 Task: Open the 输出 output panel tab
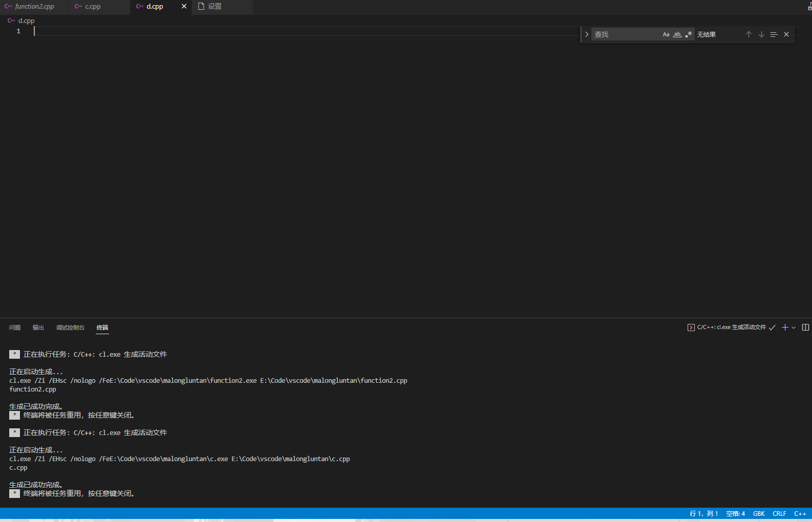(38, 328)
